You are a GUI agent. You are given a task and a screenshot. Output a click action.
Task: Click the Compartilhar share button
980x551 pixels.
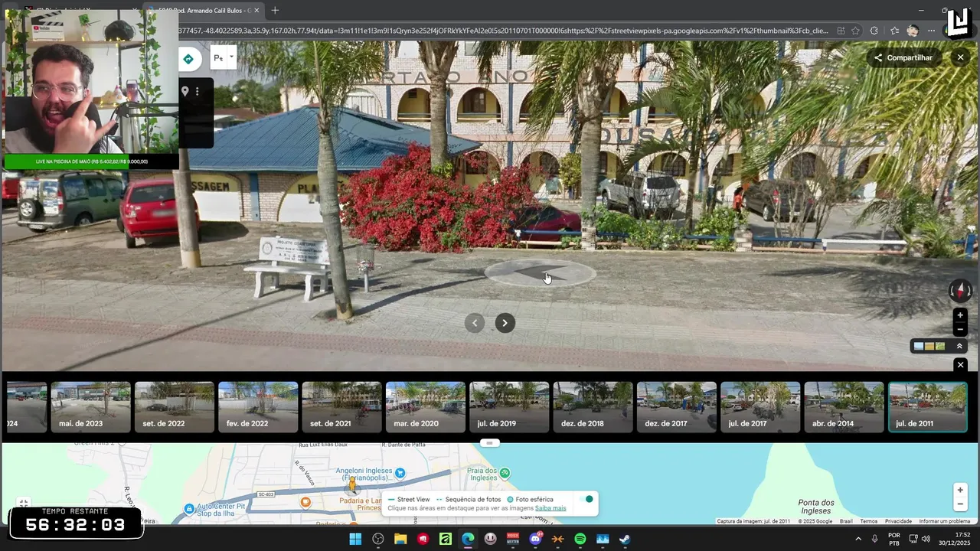(903, 57)
